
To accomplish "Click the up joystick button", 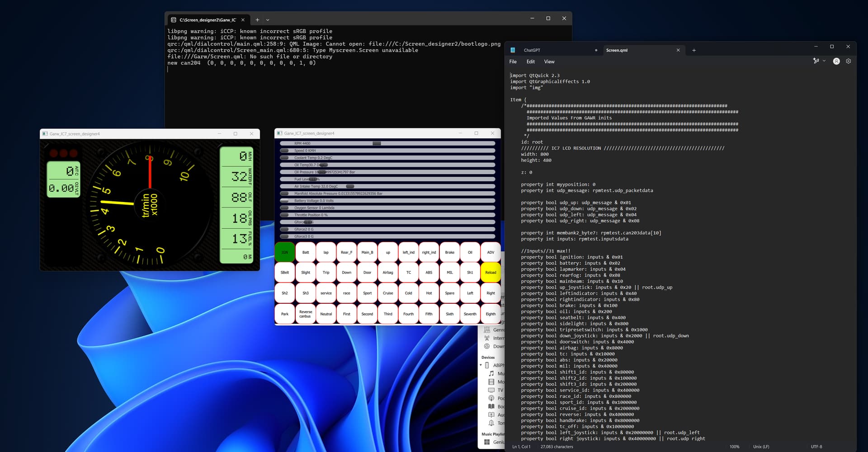I will pos(388,252).
